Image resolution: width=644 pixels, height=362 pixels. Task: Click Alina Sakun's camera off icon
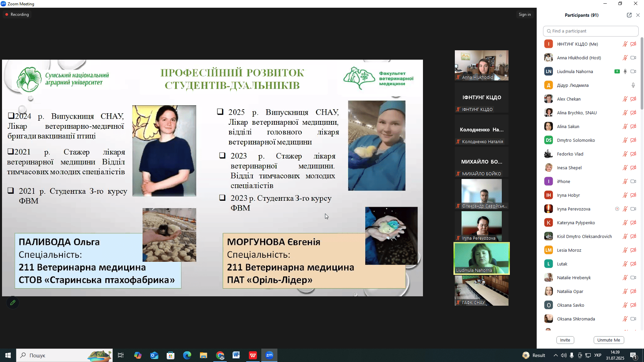633,126
